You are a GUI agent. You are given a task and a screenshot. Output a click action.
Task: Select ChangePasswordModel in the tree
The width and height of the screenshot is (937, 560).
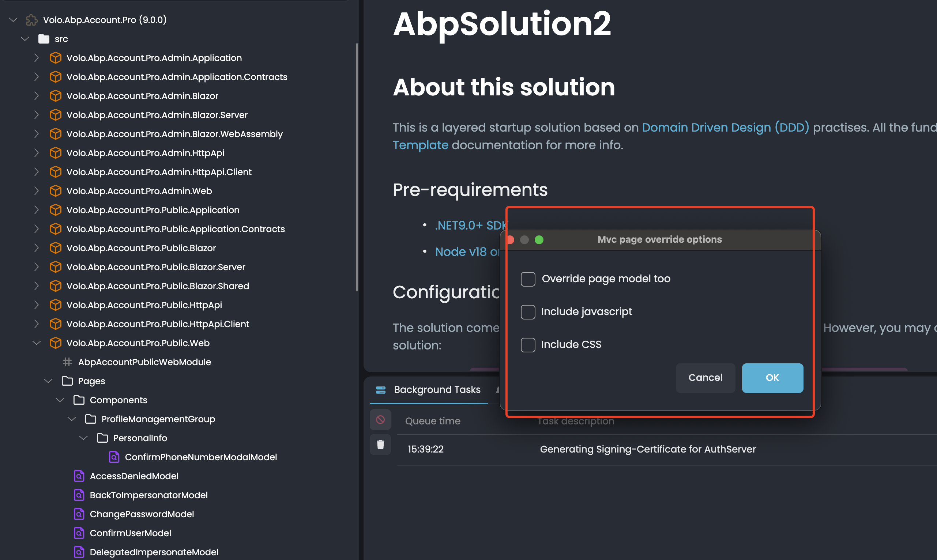[142, 514]
